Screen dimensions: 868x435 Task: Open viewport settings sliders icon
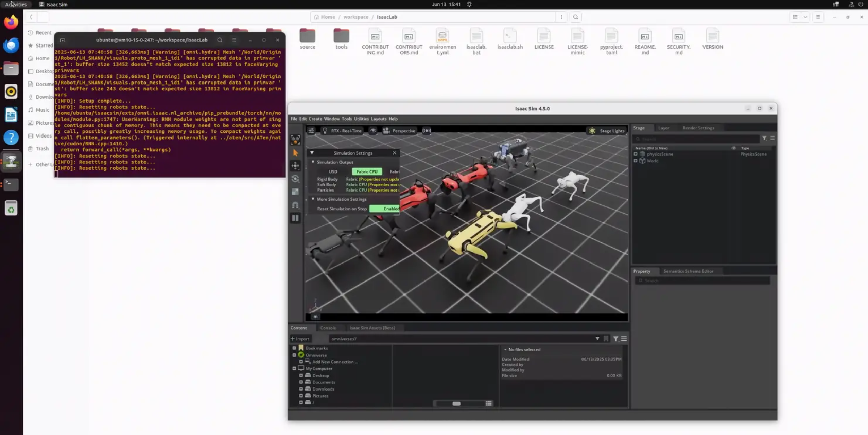[x=311, y=131]
